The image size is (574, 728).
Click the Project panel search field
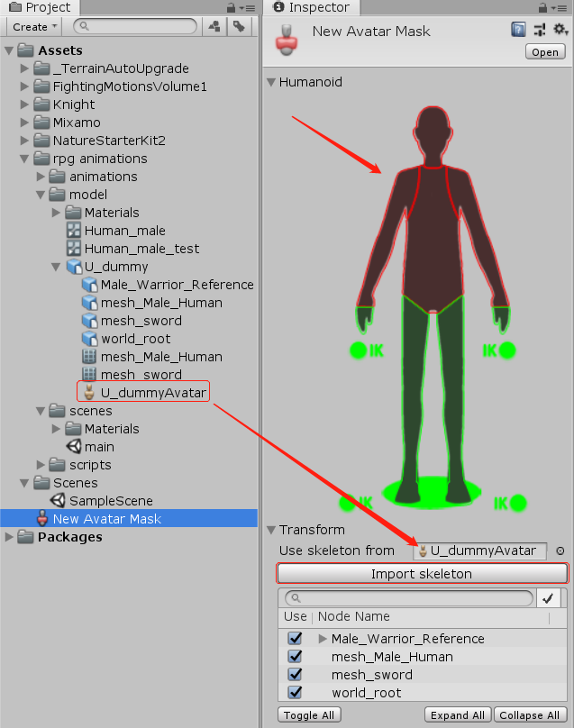pyautogui.click(x=135, y=27)
